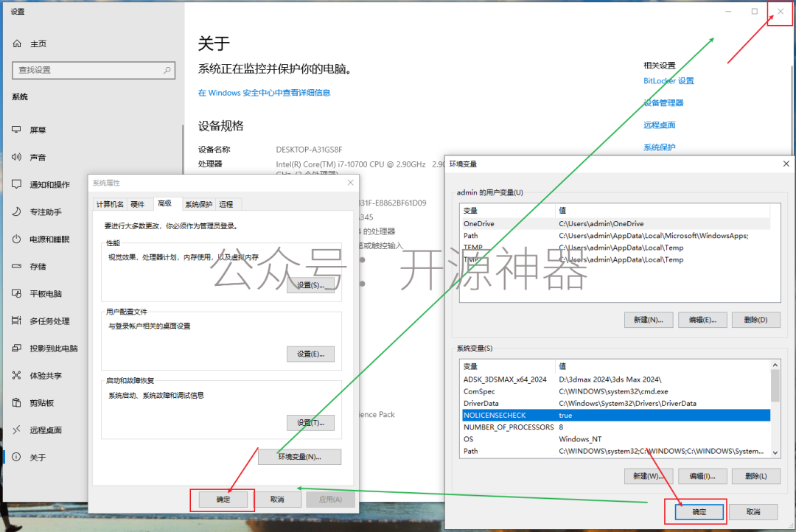Open 电源和睡眠 power icon
Image resolution: width=796 pixels, height=532 pixels.
(17, 239)
